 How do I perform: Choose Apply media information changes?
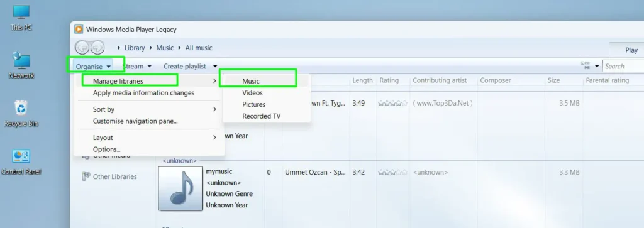(150, 93)
